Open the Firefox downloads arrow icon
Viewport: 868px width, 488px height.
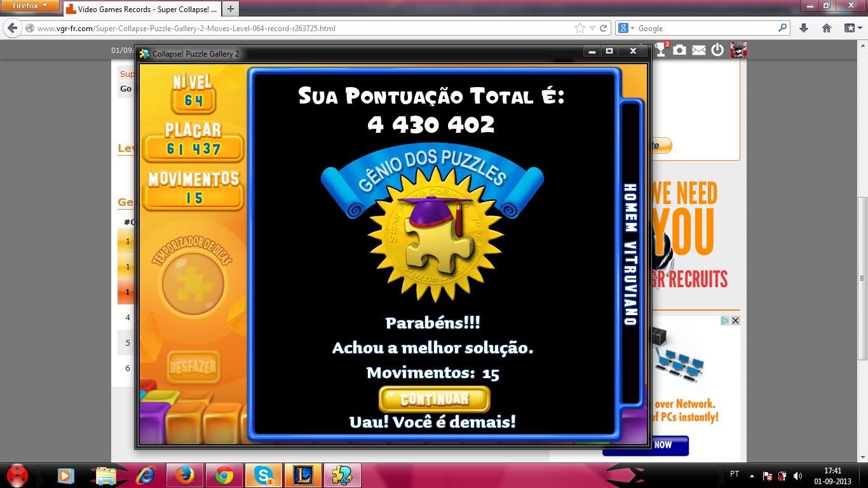click(804, 28)
